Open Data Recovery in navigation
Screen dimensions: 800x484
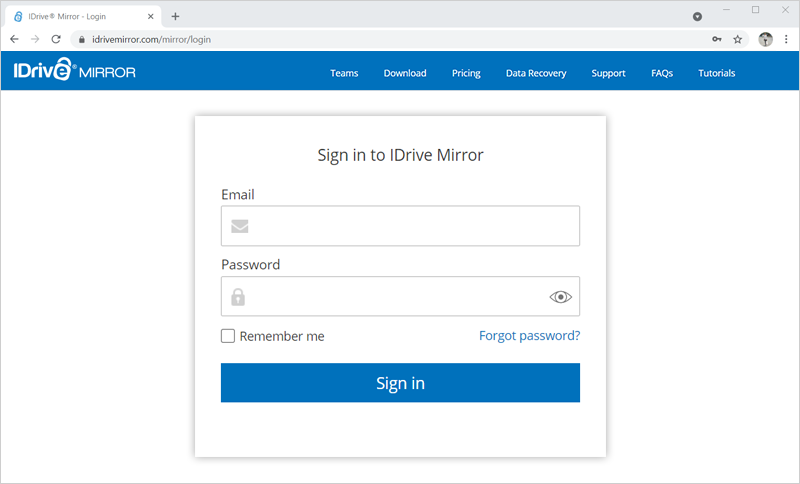[x=536, y=73]
